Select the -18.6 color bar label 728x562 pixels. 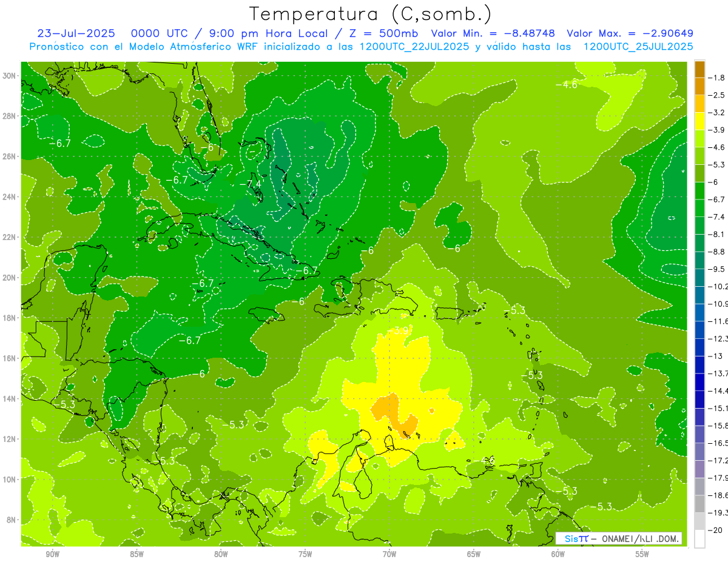[x=718, y=495]
